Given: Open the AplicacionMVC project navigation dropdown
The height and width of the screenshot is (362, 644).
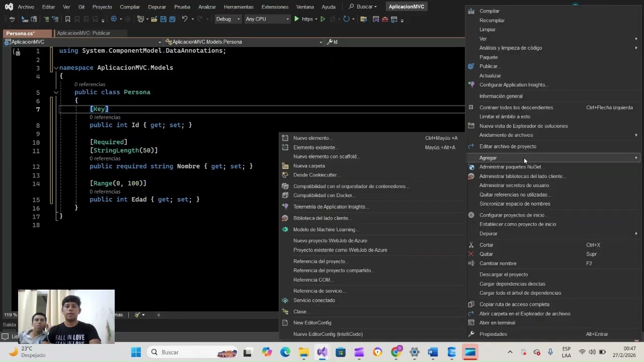Looking at the screenshot, I should click(x=83, y=42).
